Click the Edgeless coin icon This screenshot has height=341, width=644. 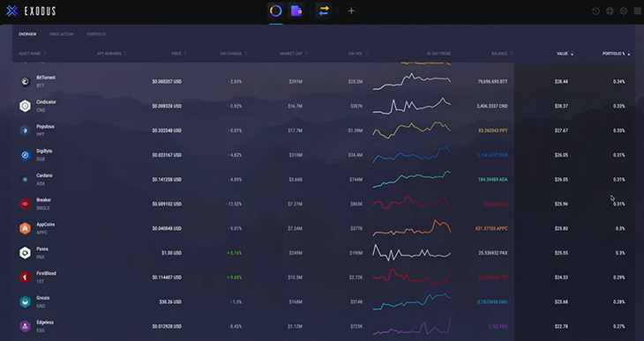pyautogui.click(x=25, y=326)
